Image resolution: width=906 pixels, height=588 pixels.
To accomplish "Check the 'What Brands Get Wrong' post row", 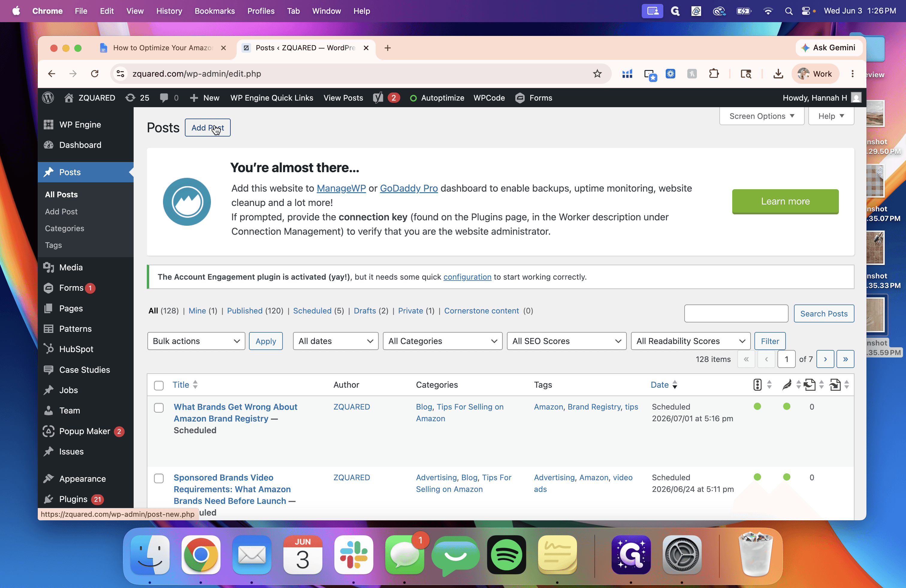I will click(x=159, y=408).
